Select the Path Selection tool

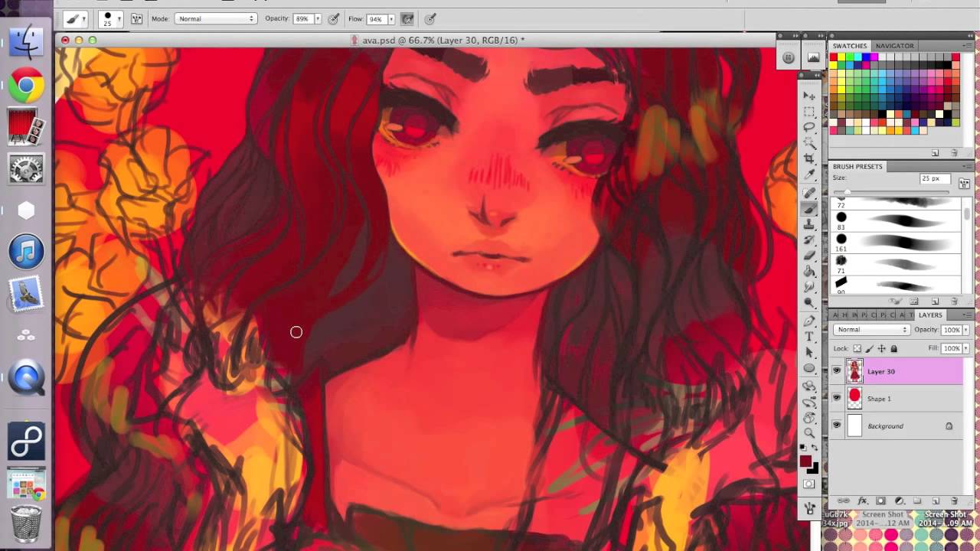pyautogui.click(x=809, y=351)
